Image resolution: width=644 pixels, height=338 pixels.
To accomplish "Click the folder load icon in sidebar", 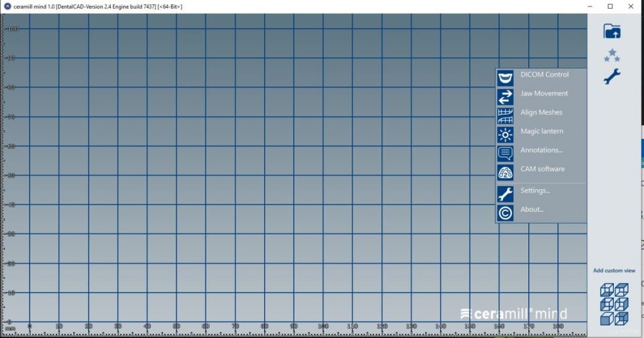I will click(x=611, y=31).
